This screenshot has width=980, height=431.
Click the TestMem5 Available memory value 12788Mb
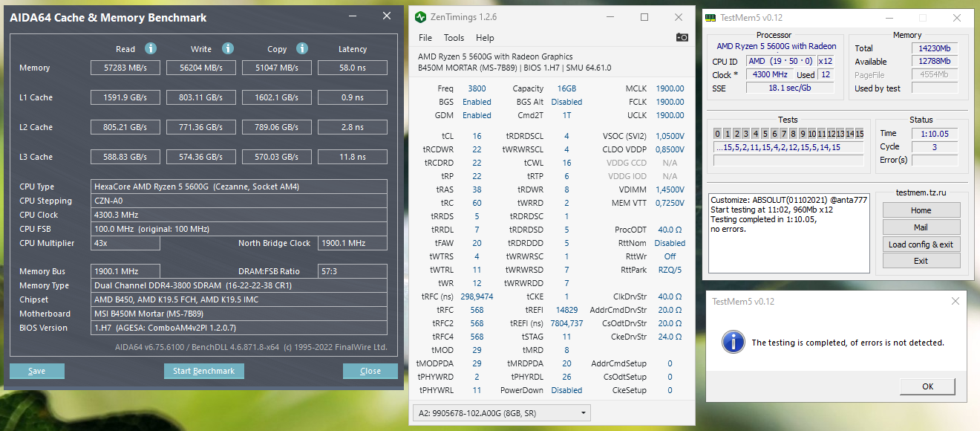click(x=935, y=62)
